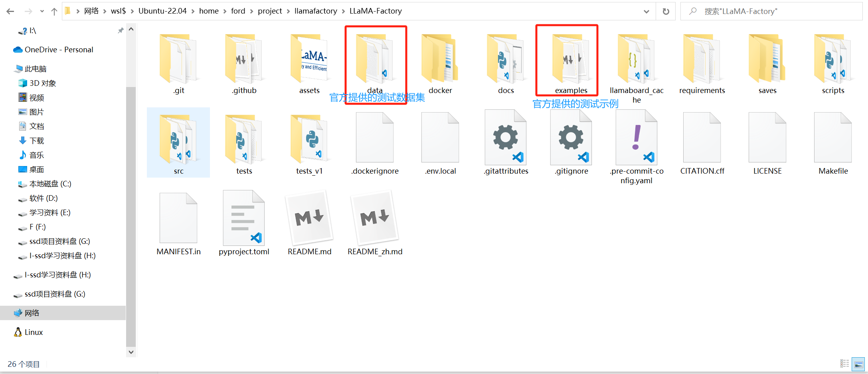Open the assets folder
The height and width of the screenshot is (374, 868).
click(309, 64)
